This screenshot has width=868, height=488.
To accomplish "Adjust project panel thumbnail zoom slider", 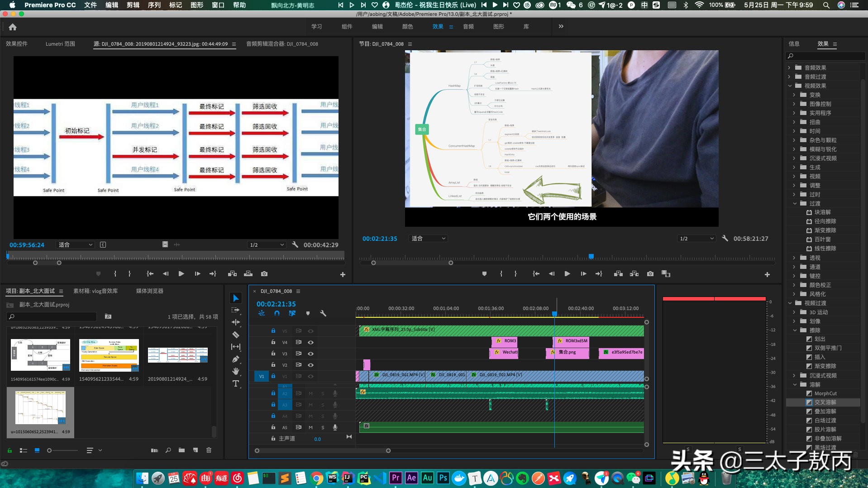I will pyautogui.click(x=50, y=450).
